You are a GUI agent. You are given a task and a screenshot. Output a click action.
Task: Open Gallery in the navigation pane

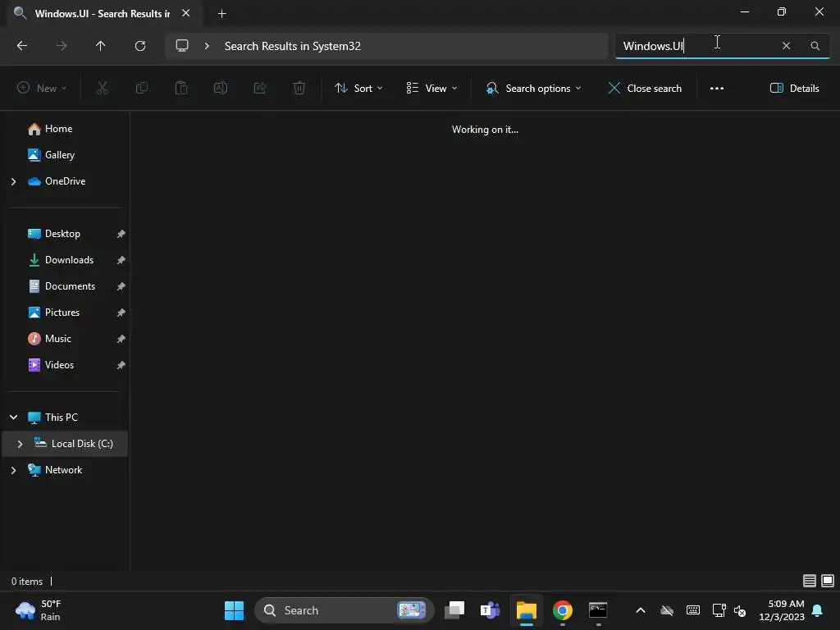coord(60,155)
